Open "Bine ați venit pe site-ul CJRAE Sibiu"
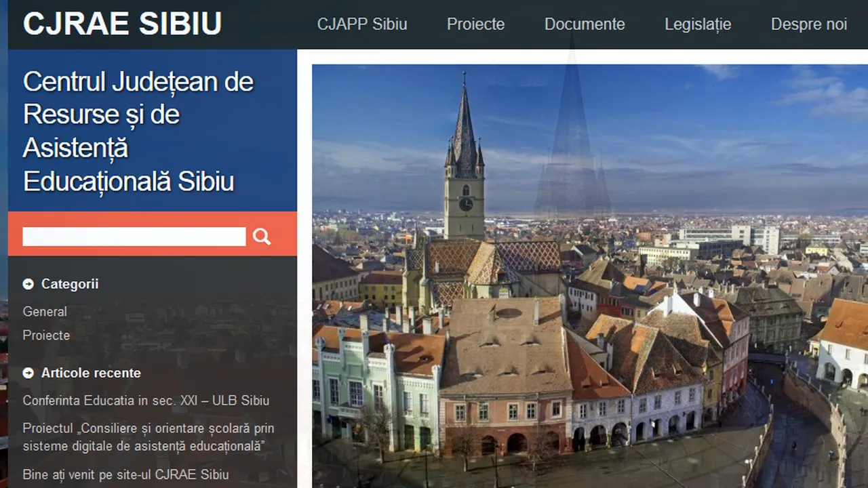Screen dimensions: 868x488 (126, 475)
